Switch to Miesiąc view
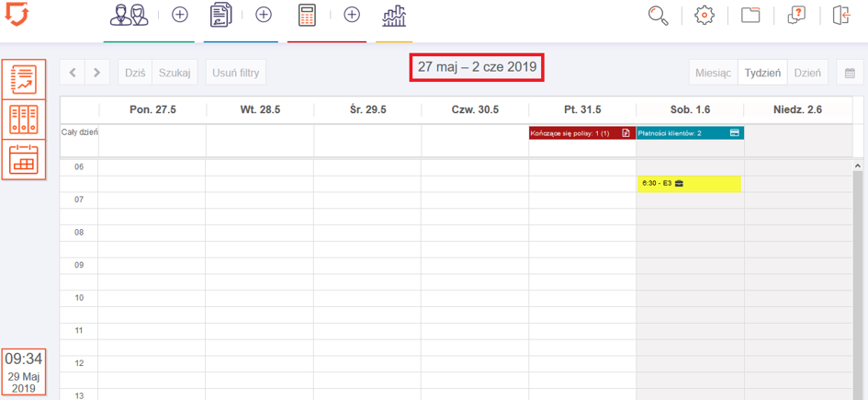 (713, 73)
